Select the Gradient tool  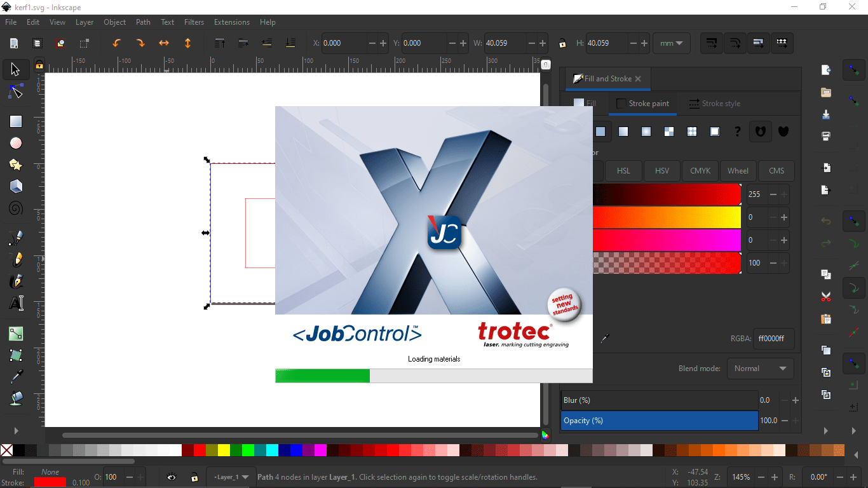[16, 334]
